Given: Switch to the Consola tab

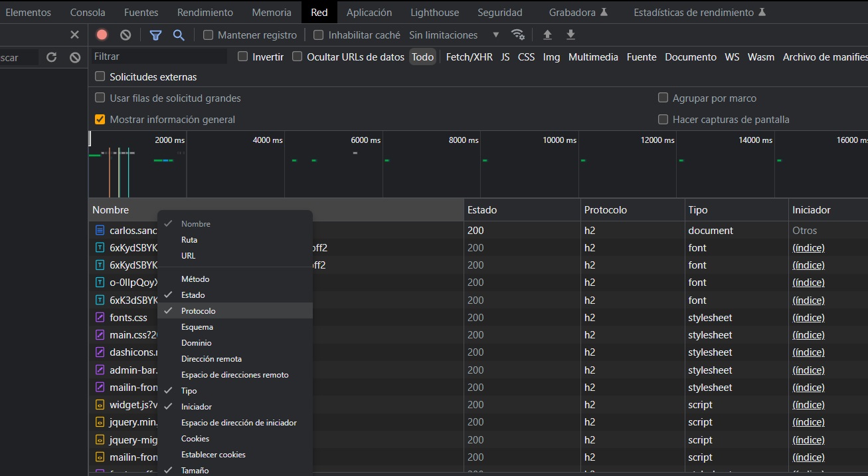Looking at the screenshot, I should coord(88,12).
